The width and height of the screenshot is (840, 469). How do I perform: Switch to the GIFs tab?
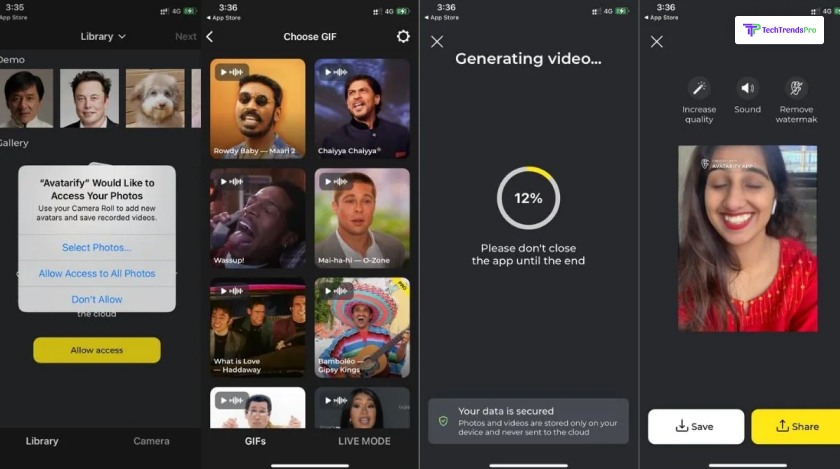[x=255, y=441]
